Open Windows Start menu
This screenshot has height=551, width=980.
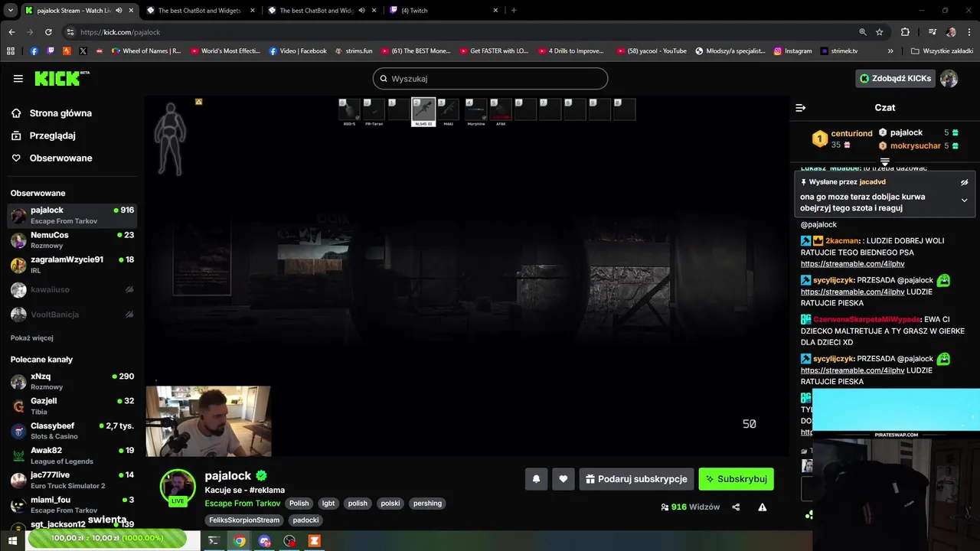pyautogui.click(x=12, y=540)
